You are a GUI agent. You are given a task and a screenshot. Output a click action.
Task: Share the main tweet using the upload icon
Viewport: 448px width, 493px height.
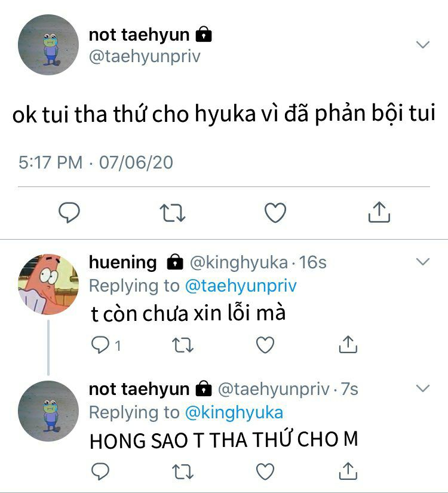click(379, 212)
